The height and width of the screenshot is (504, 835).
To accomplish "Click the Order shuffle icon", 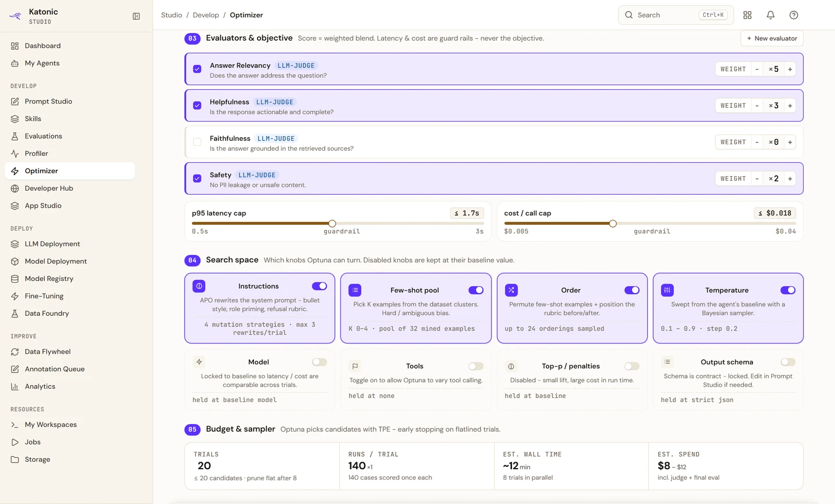I will click(511, 290).
